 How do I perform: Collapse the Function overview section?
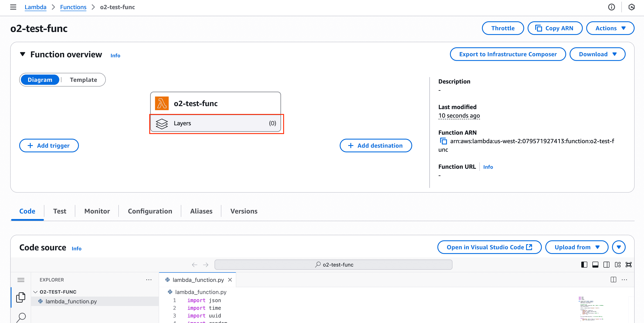click(x=23, y=54)
